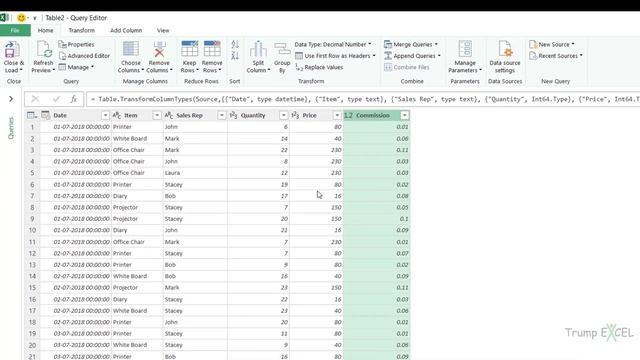Switch to the Home tab
Image resolution: width=640 pixels, height=360 pixels.
coord(45,30)
